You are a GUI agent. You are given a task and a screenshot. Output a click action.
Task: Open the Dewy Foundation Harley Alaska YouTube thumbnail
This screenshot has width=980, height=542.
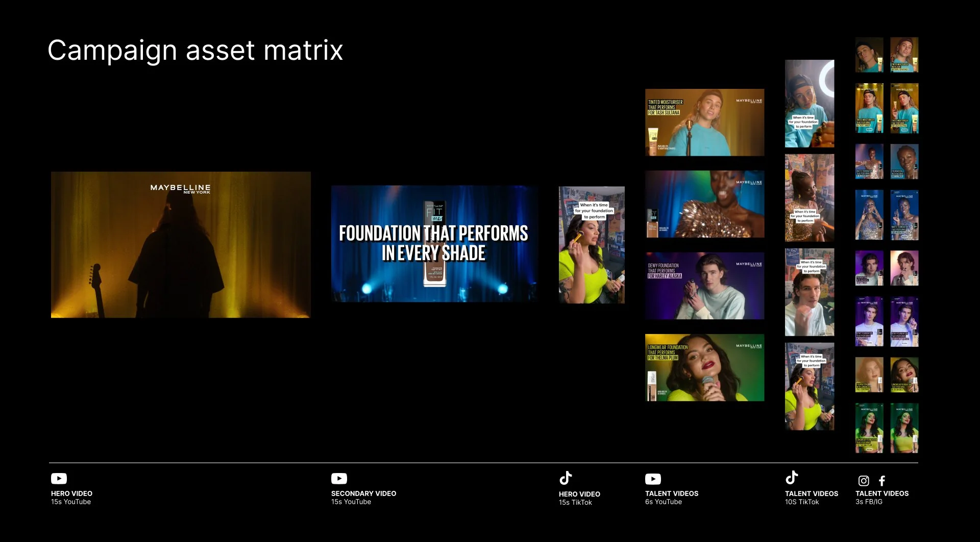coord(704,286)
